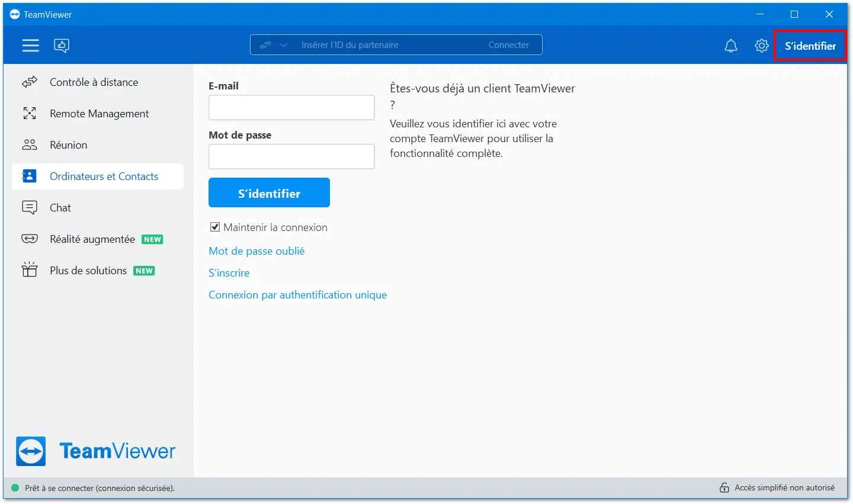The image size is (853, 504).
Task: Click NEW badge beside Réalité augmentée
Action: [x=152, y=239]
